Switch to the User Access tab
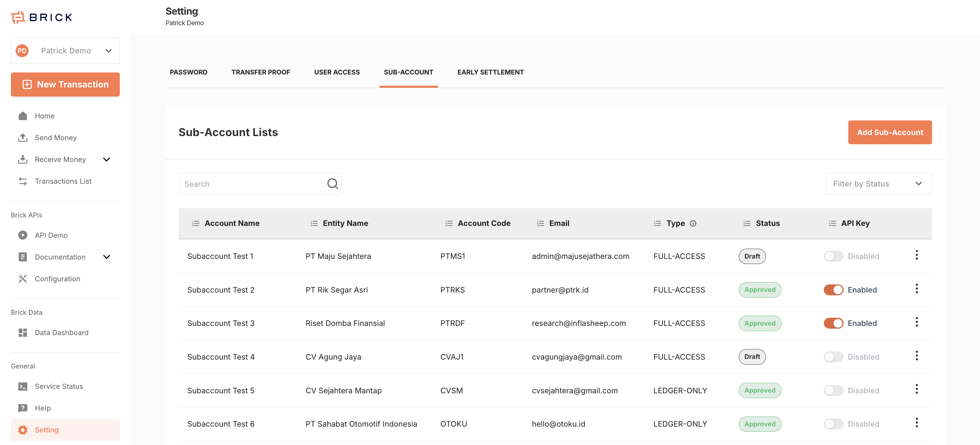This screenshot has height=445, width=980. coord(337,72)
